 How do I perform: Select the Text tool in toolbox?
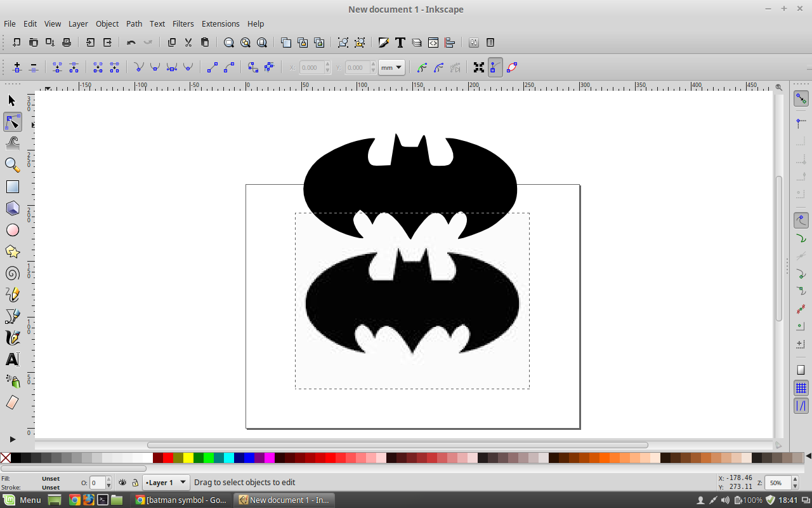tap(12, 359)
